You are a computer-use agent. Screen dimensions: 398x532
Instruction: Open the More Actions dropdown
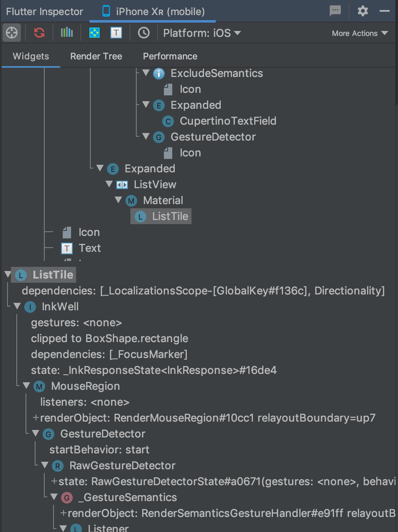click(360, 33)
